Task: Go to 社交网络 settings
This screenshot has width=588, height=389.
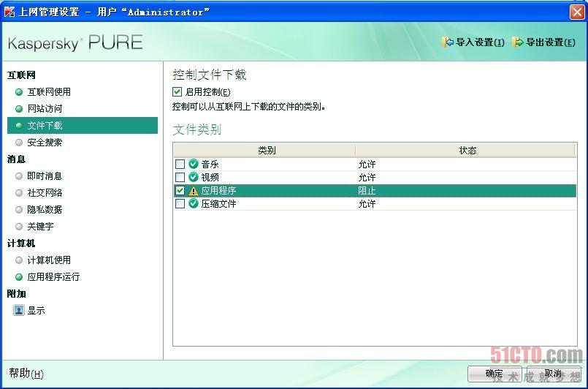Action: (45, 192)
